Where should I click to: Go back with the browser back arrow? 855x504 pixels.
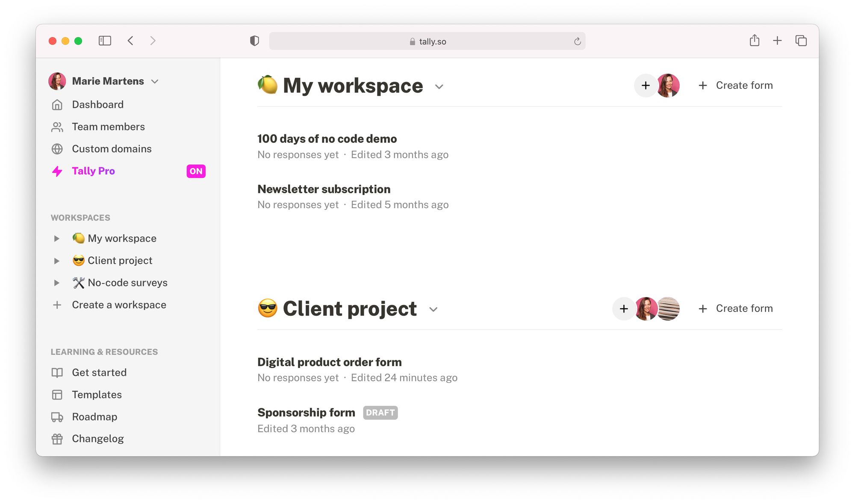(x=131, y=41)
